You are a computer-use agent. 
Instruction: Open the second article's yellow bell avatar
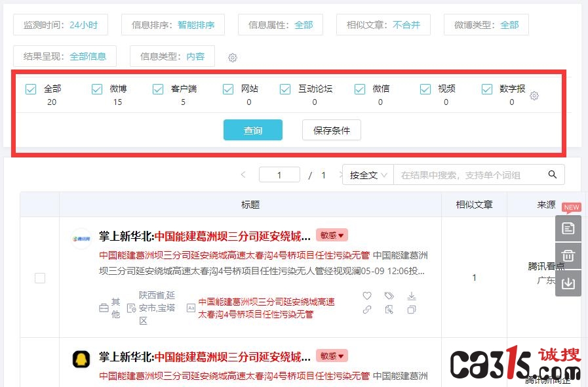[x=81, y=359]
